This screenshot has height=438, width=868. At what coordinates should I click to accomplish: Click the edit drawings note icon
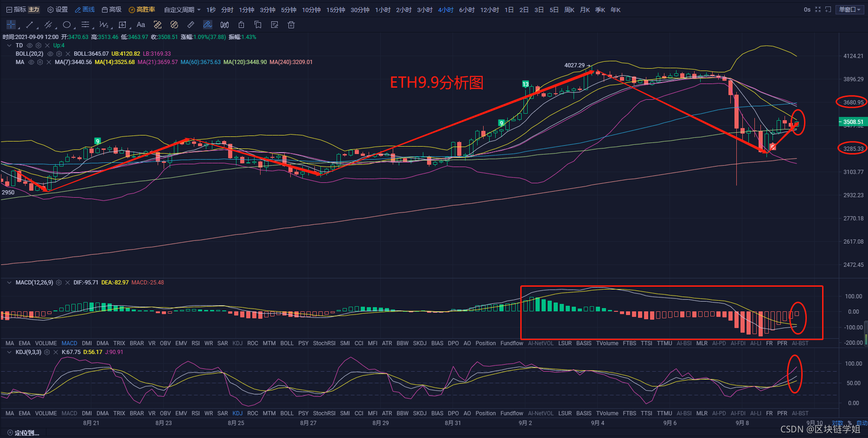[x=274, y=25]
